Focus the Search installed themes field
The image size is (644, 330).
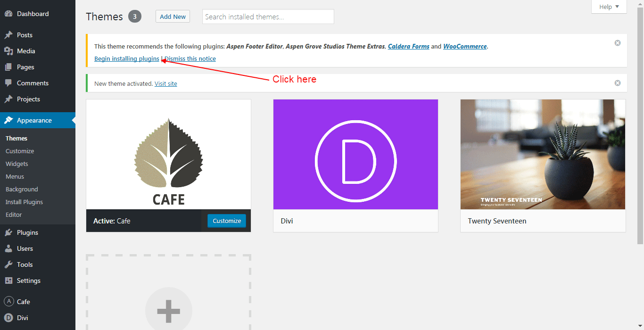click(268, 16)
